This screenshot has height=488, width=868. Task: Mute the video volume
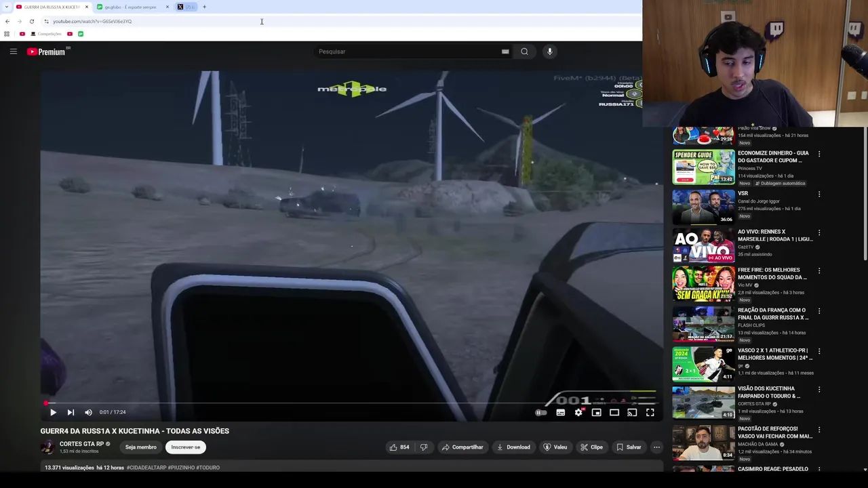[88, 412]
